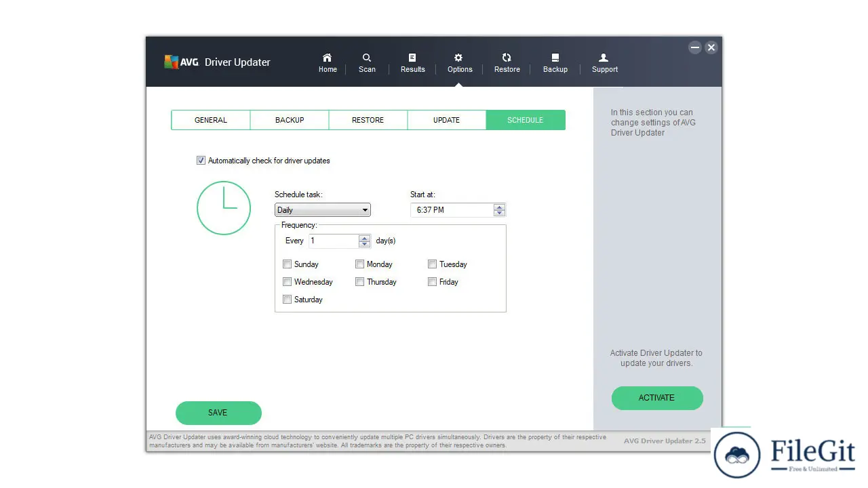Switch to the GENERAL tab
Screen dimensions: 868x488
pos(211,120)
